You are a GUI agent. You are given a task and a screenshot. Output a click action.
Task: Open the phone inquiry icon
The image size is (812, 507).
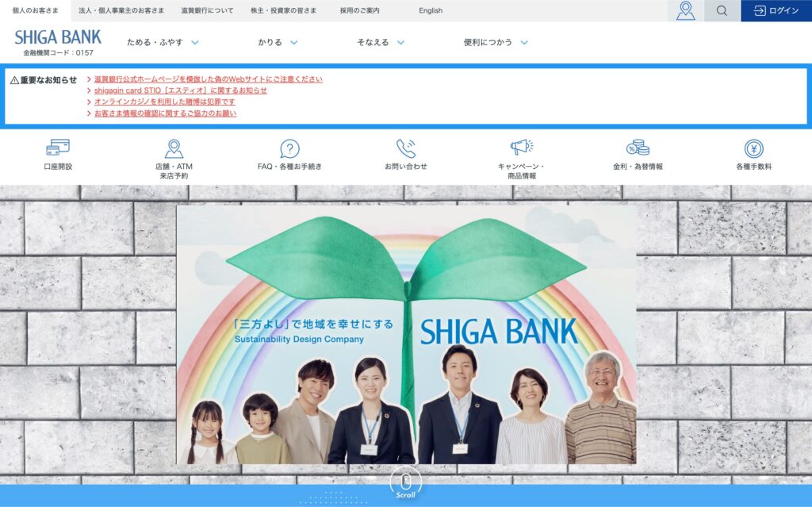pos(406,148)
